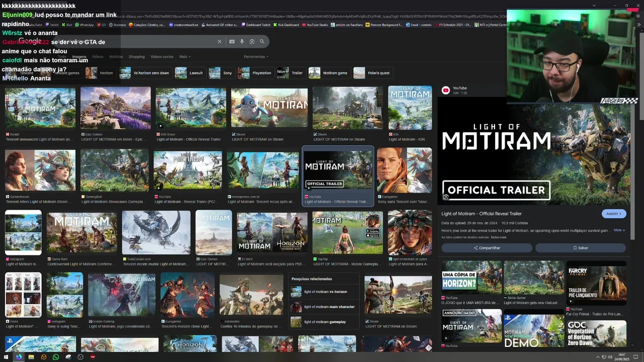Open IGN Brasil Official Reveal Trailer thumbnail
Viewport: 644px width, 362px height.
tap(191, 108)
